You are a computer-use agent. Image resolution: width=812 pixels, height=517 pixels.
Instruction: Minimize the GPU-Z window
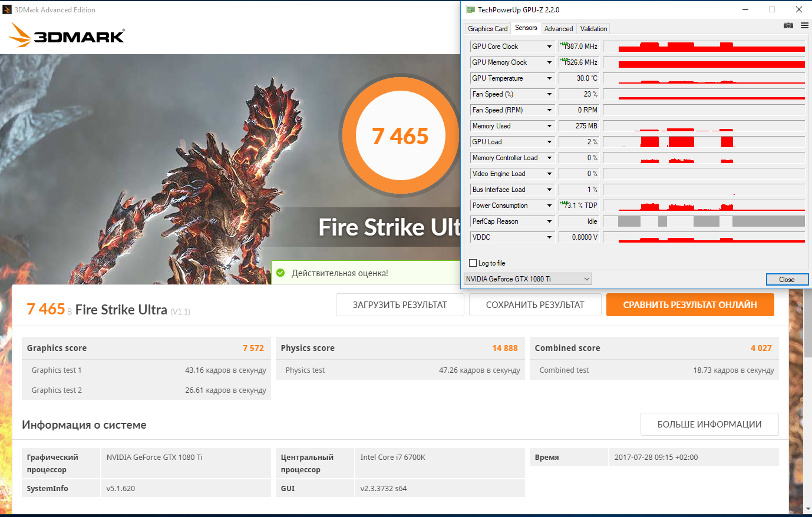point(745,9)
